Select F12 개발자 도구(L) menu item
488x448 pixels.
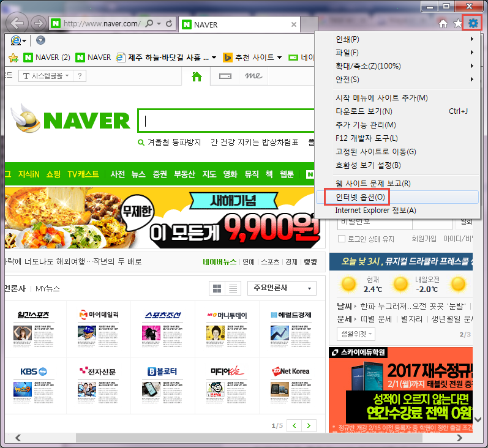[397, 138]
